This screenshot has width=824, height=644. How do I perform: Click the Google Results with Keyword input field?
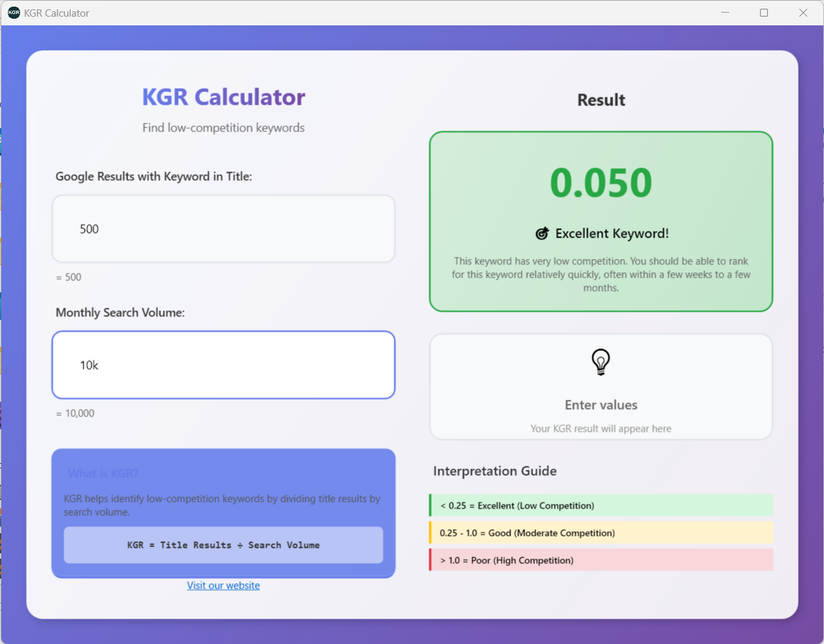coord(224,229)
